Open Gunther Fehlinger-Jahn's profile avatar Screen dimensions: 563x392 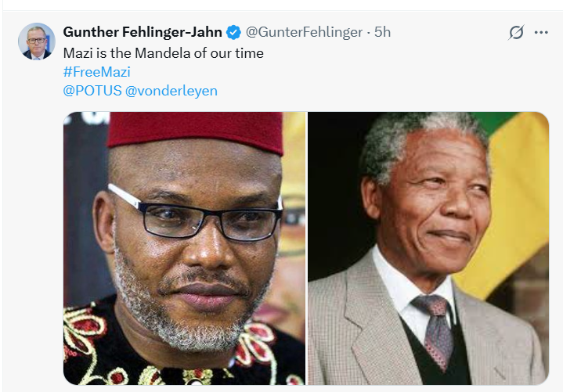(36, 41)
